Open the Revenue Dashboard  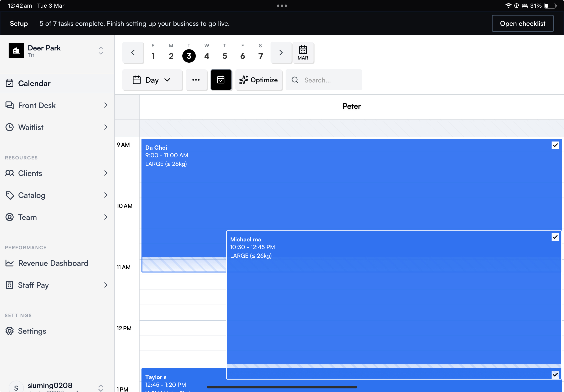tap(53, 263)
